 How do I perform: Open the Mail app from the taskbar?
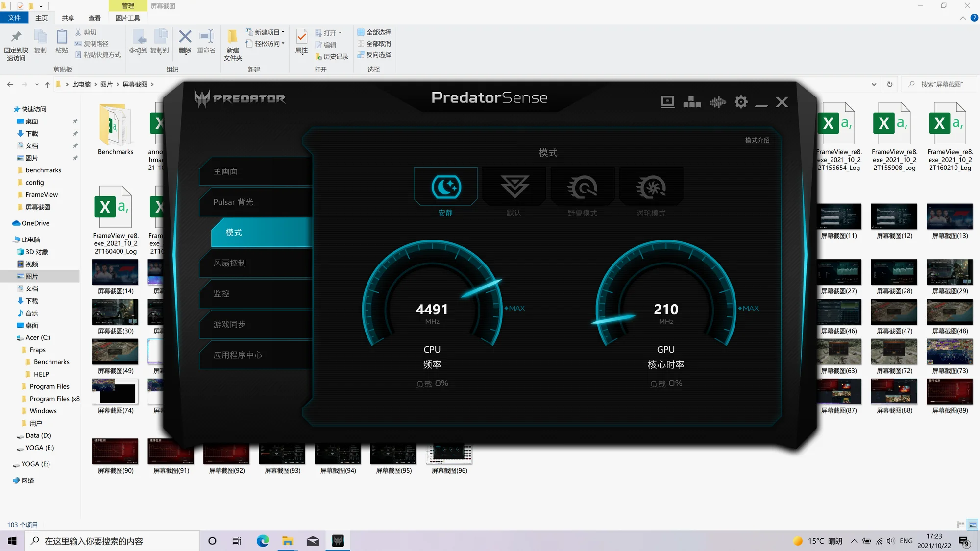tap(313, 541)
